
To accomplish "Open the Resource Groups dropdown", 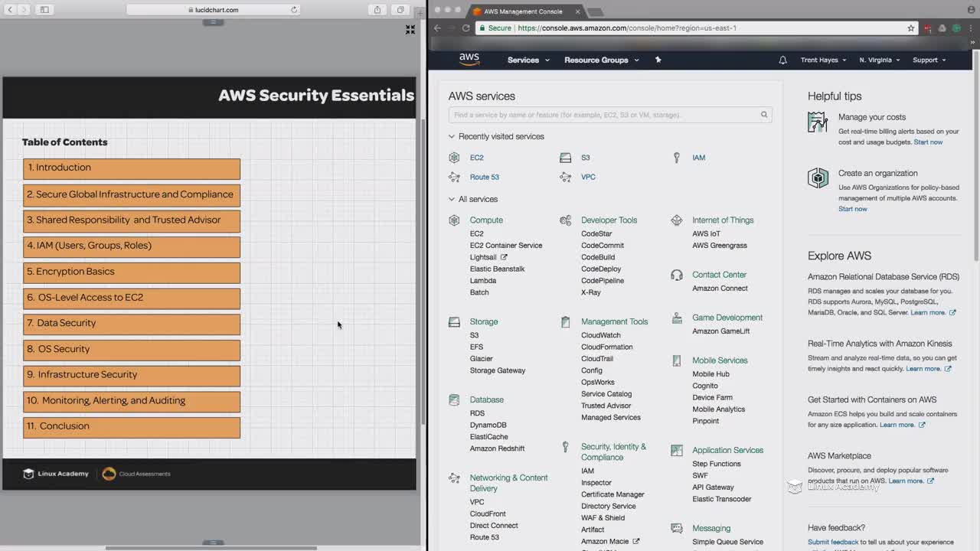I will (601, 60).
